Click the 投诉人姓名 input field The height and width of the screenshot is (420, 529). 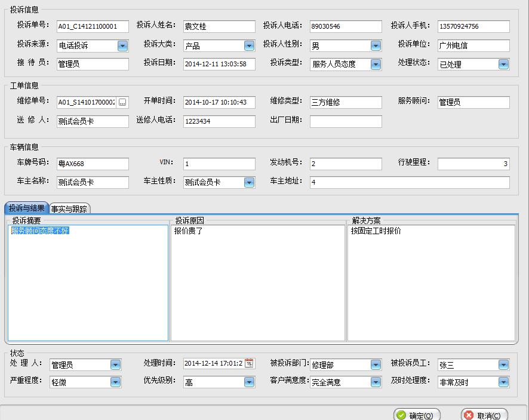219,26
